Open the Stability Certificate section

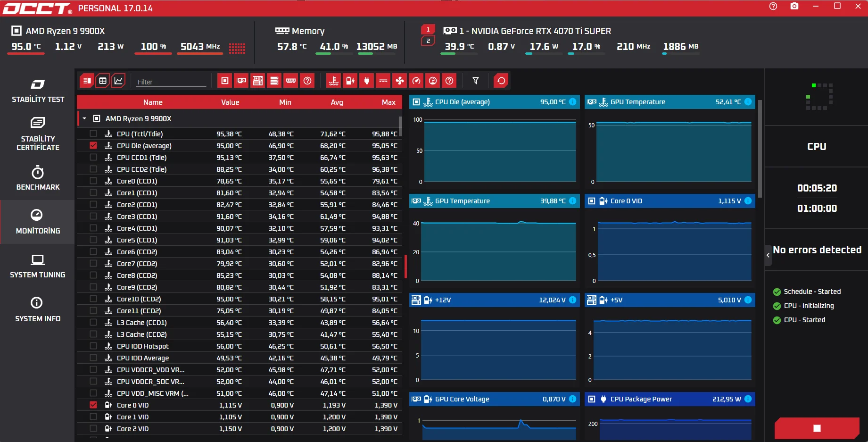click(38, 134)
